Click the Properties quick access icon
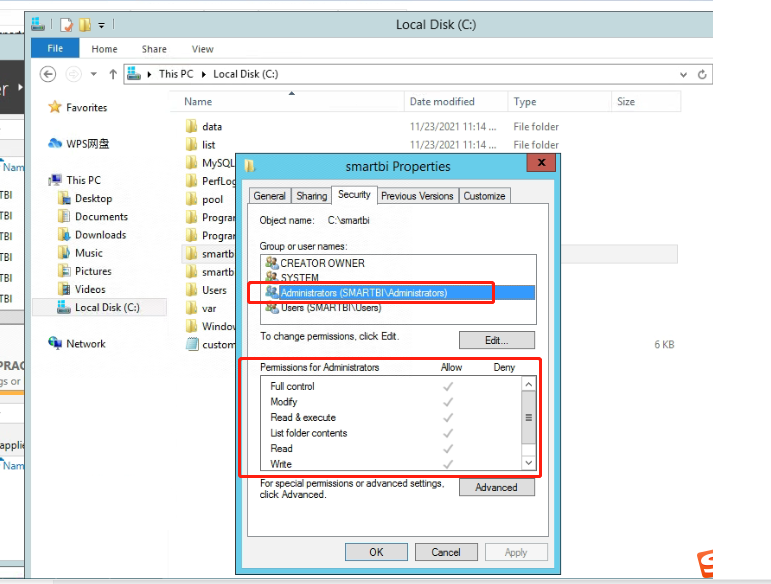This screenshot has width=771, height=584. pyautogui.click(x=66, y=25)
